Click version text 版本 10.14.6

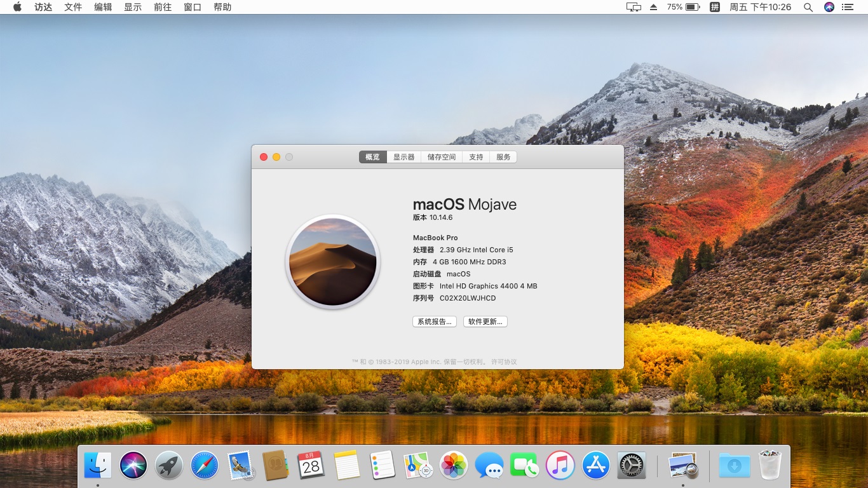click(x=433, y=217)
